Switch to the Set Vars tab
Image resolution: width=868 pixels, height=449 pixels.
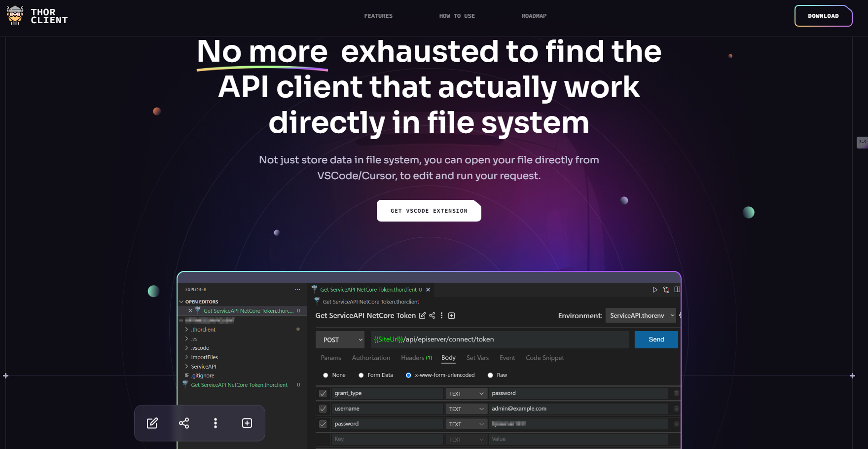pyautogui.click(x=477, y=358)
